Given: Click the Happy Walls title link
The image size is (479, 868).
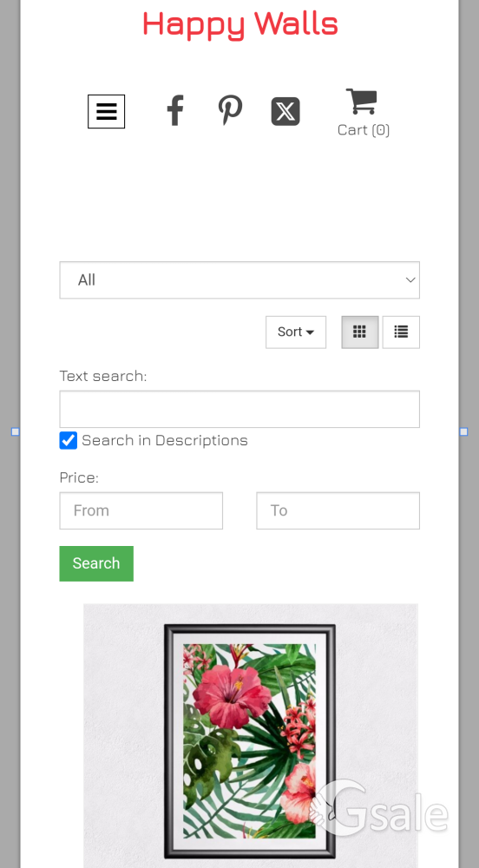Looking at the screenshot, I should click(240, 24).
